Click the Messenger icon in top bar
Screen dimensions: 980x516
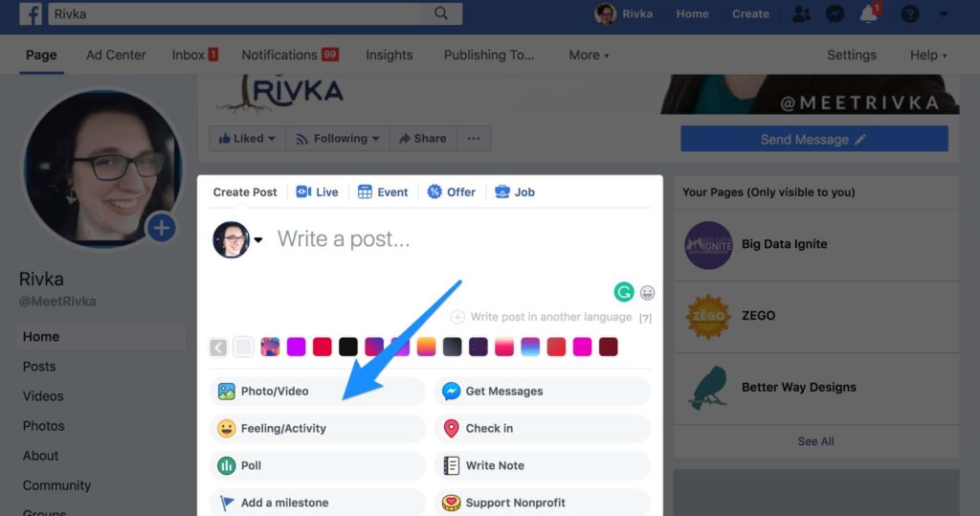click(x=834, y=14)
